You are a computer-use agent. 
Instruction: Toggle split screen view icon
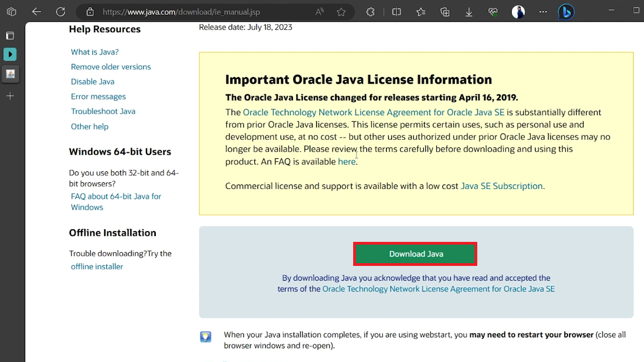coord(397,12)
